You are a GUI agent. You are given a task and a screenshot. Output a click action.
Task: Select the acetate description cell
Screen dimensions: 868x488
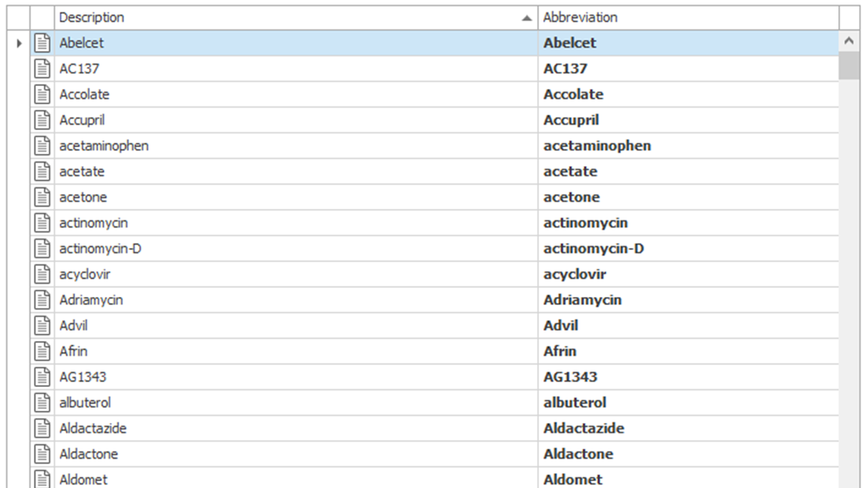296,171
